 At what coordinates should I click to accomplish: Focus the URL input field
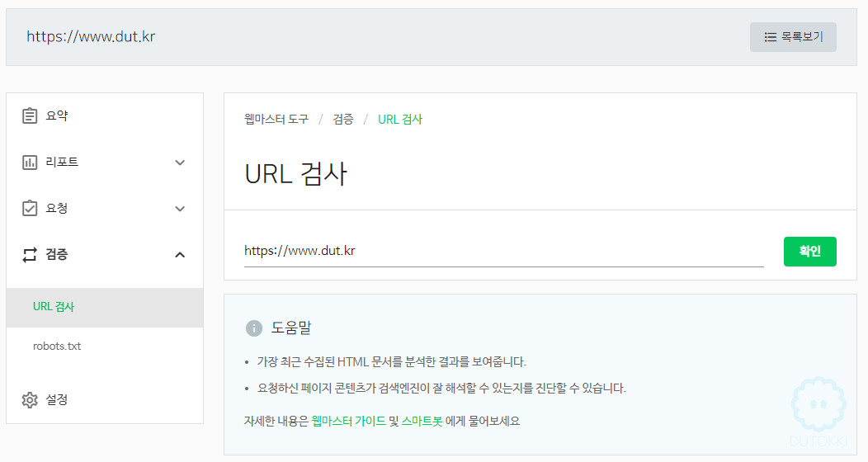(x=504, y=251)
